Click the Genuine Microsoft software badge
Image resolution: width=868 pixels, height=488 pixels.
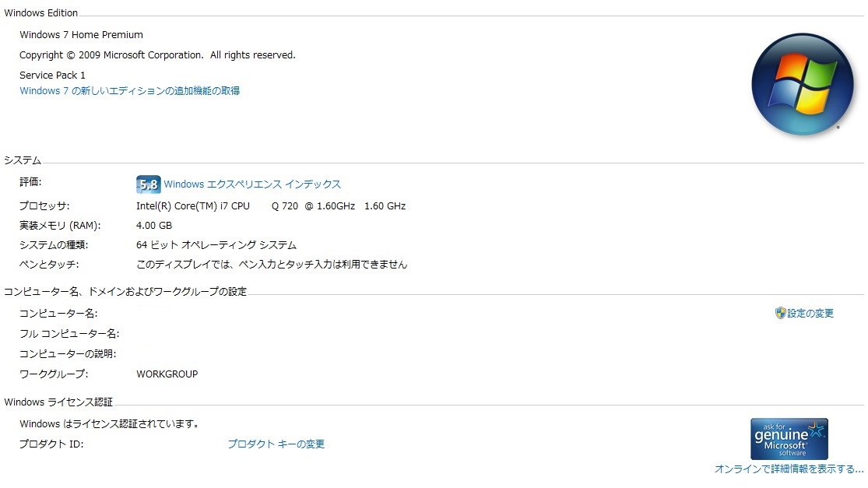point(789,439)
